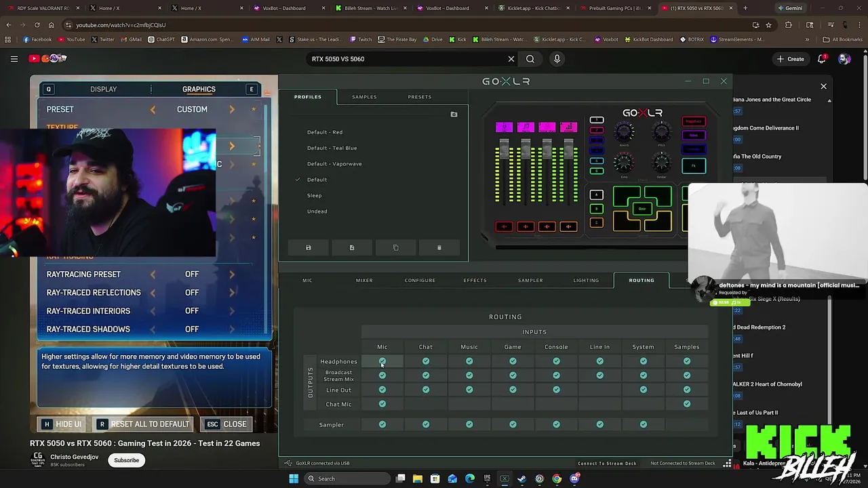This screenshot has height=488, width=868.
Task: Select sampler bank A button
Action: coord(596,195)
